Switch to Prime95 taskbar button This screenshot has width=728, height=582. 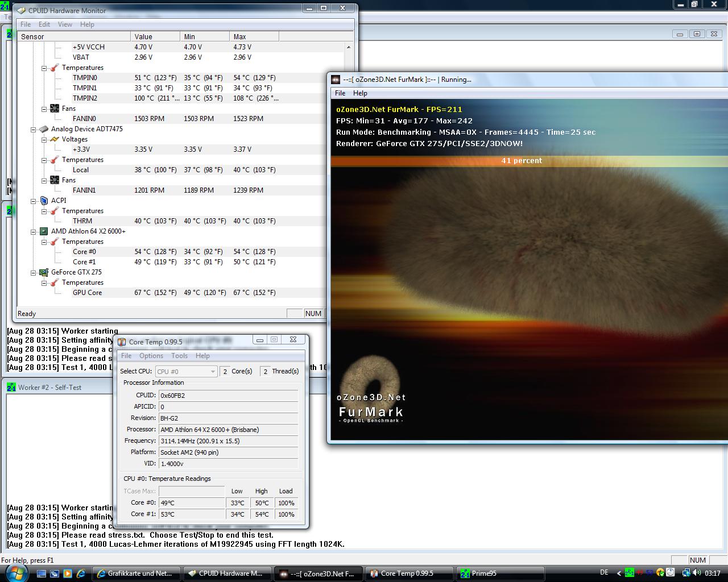coord(500,573)
